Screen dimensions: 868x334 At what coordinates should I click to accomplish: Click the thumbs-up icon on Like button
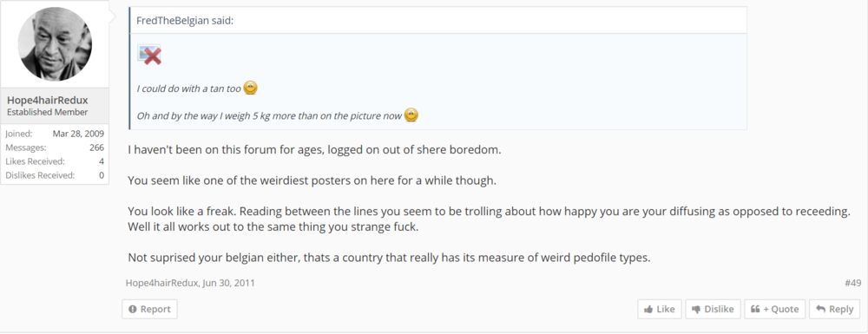[x=648, y=309]
